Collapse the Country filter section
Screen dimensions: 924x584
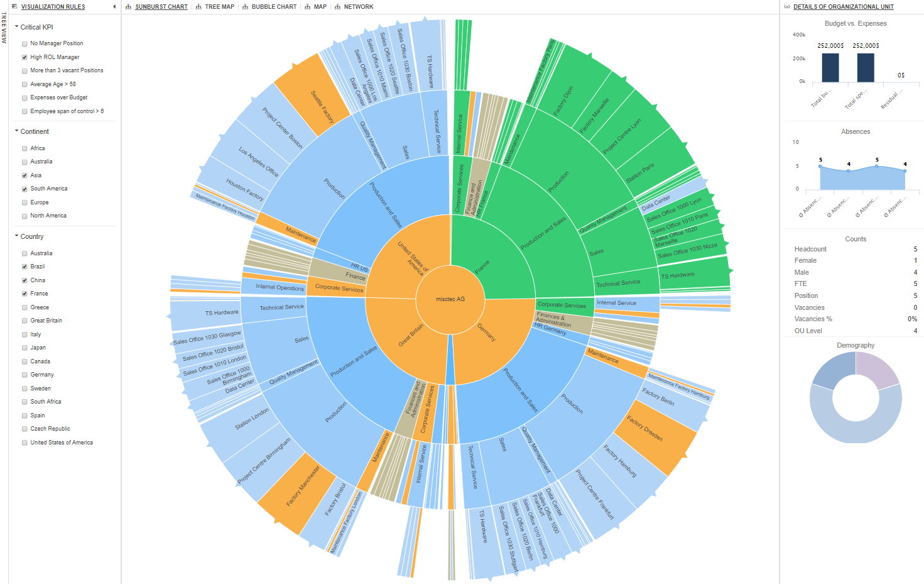click(17, 236)
